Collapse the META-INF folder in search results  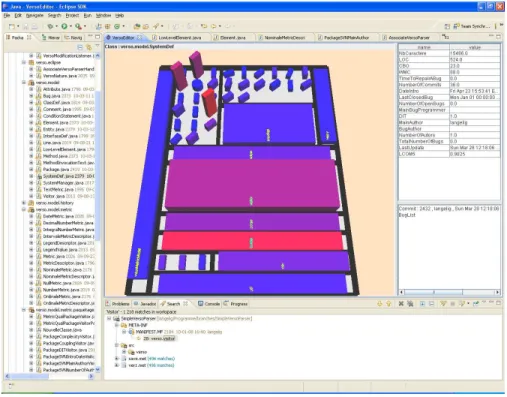(x=117, y=325)
